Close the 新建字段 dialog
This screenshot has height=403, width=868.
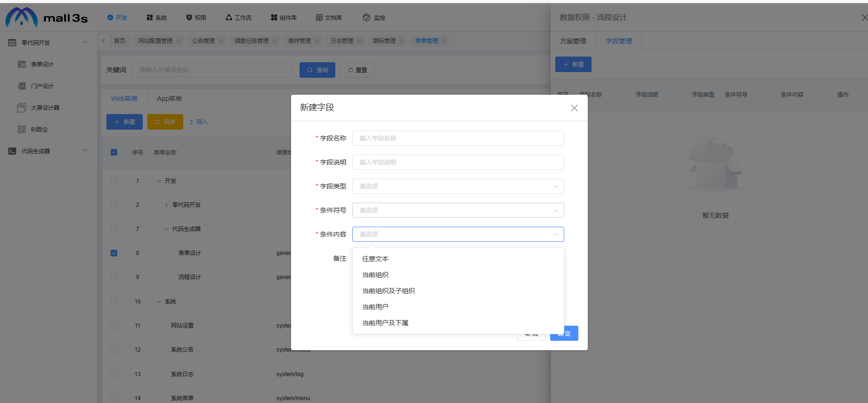click(x=574, y=108)
